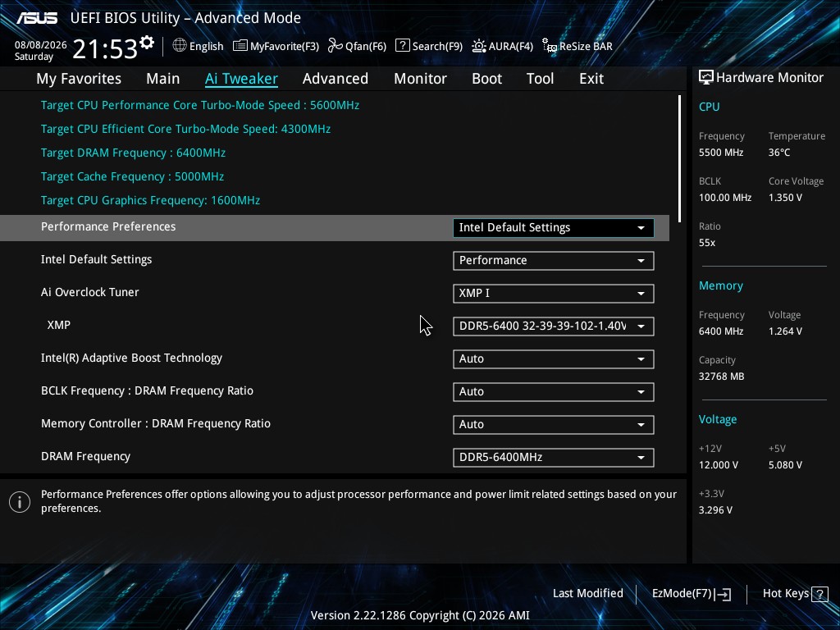Go to the Exit tab
The height and width of the screenshot is (630, 840).
(x=591, y=79)
